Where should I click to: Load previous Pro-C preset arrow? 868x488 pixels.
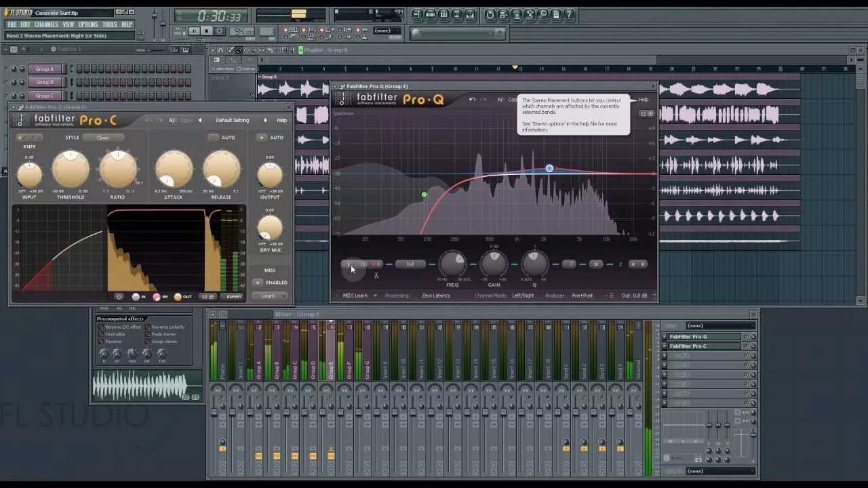[x=200, y=120]
